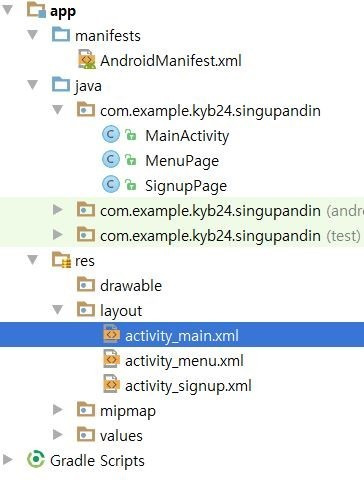Click the app module folder icon

coord(36,10)
